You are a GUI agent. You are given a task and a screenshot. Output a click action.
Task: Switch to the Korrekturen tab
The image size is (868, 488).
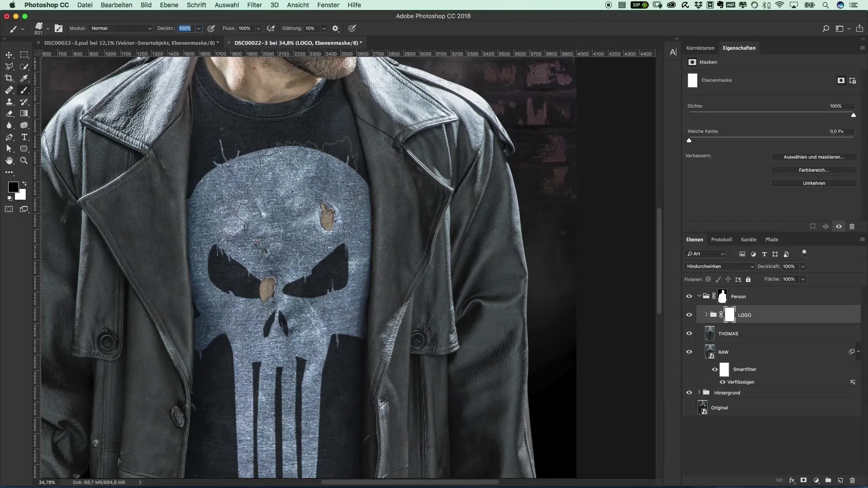(700, 48)
